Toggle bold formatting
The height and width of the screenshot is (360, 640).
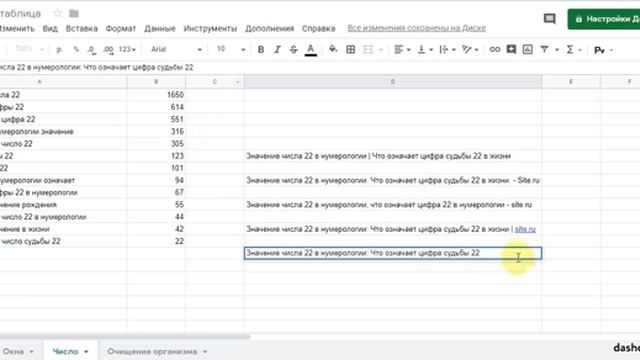261,50
